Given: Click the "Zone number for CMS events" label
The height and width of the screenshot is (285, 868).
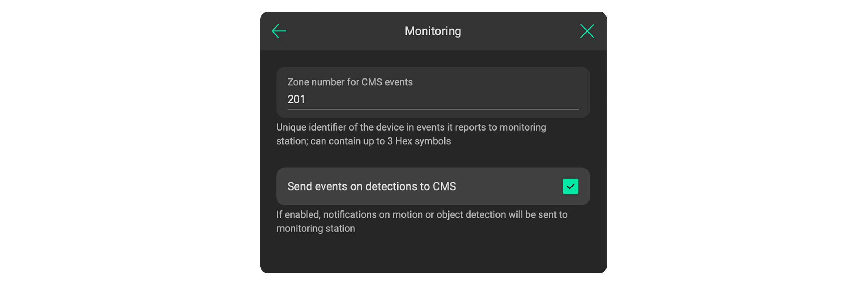Looking at the screenshot, I should [x=350, y=82].
